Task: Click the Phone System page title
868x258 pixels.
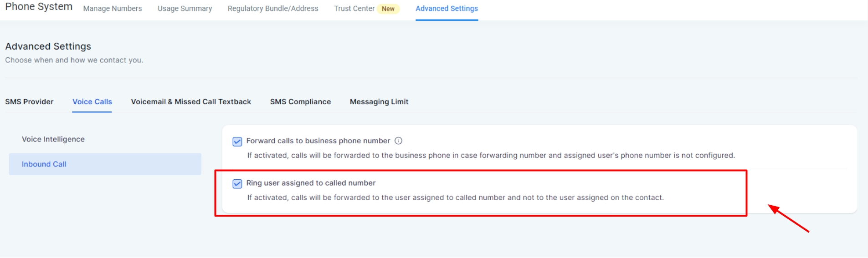Action: coord(39,7)
